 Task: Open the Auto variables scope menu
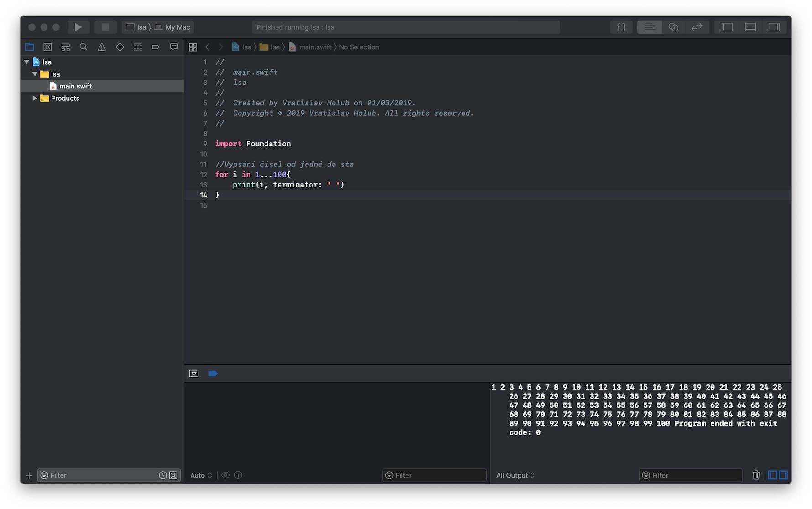point(201,475)
